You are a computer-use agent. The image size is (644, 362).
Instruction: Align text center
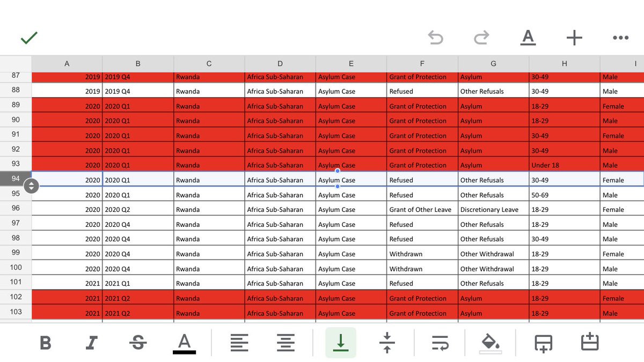pyautogui.click(x=286, y=342)
